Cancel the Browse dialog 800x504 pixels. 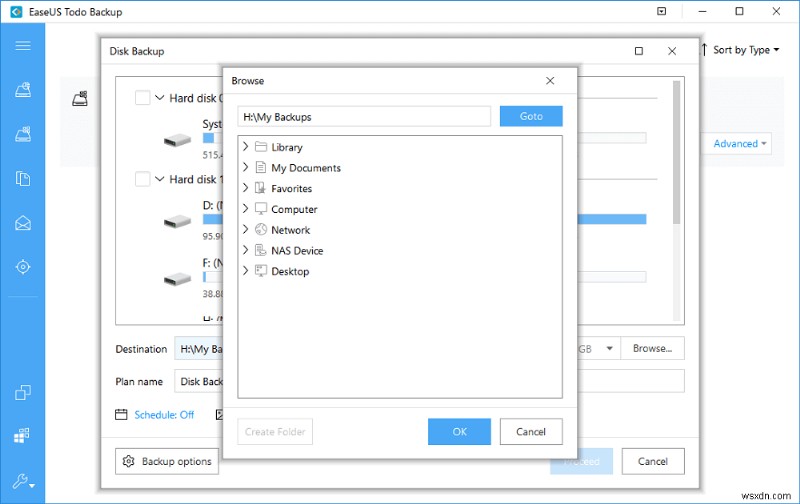click(531, 432)
